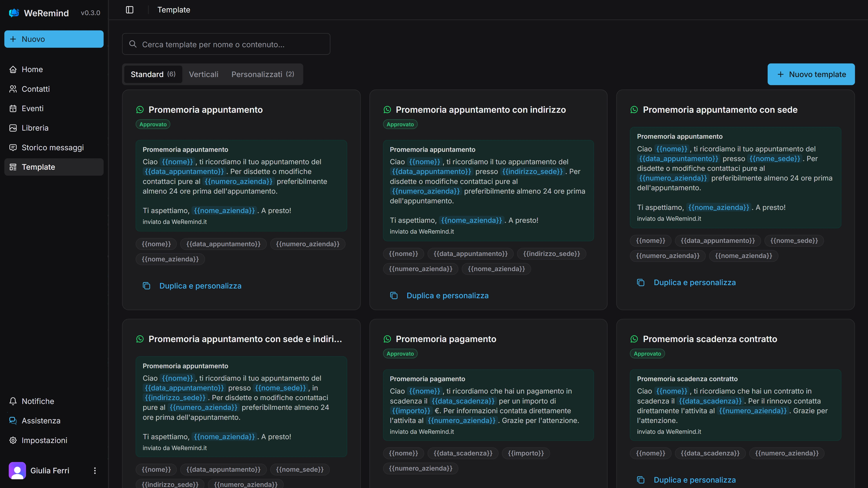This screenshot has width=868, height=488.
Task: Click the Impostazioni gear icon
Action: pos(13,440)
